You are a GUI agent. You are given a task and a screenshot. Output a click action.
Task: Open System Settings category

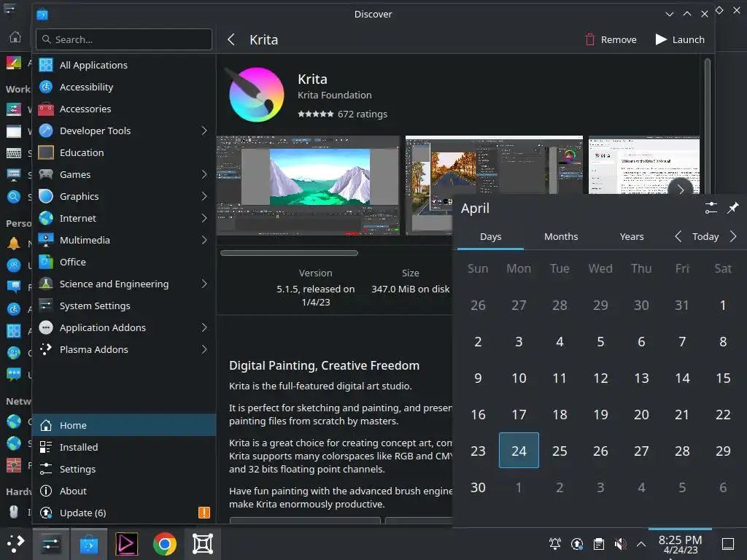click(124, 306)
